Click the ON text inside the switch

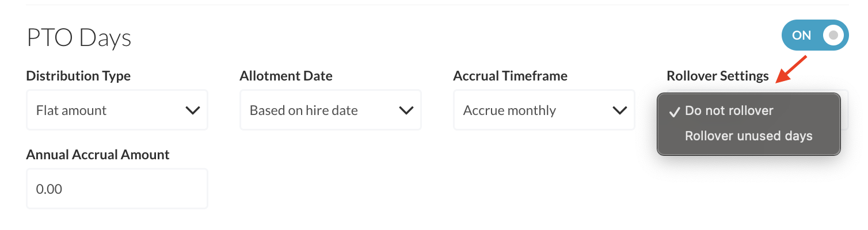(801, 35)
